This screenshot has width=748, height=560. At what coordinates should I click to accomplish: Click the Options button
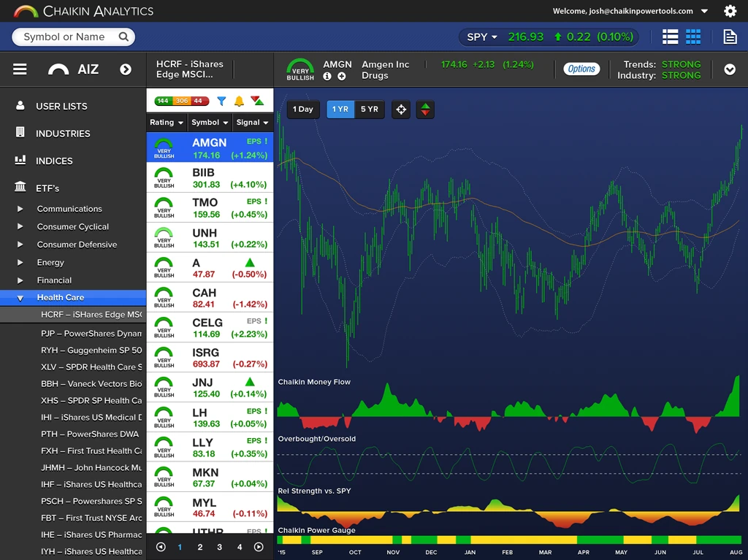[581, 69]
